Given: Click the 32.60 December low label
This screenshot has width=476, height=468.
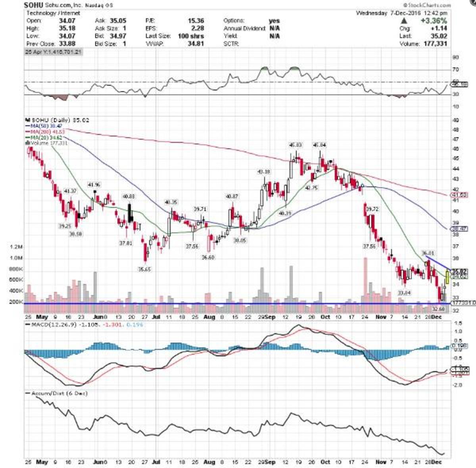Looking at the screenshot, I should pyautogui.click(x=438, y=308).
